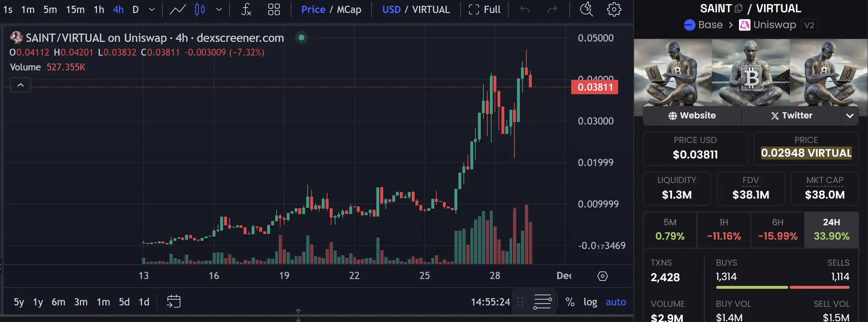
Task: Open the Website link
Action: pos(692,116)
